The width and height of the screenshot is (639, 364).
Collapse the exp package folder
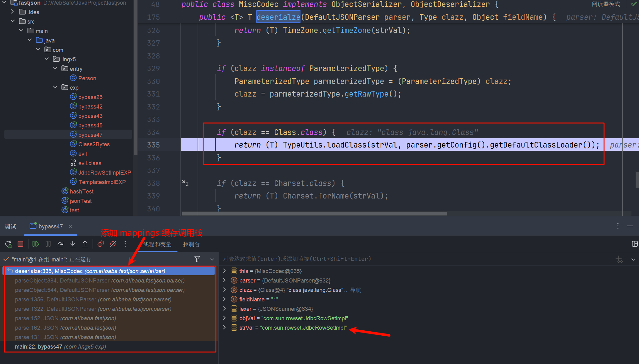point(55,87)
